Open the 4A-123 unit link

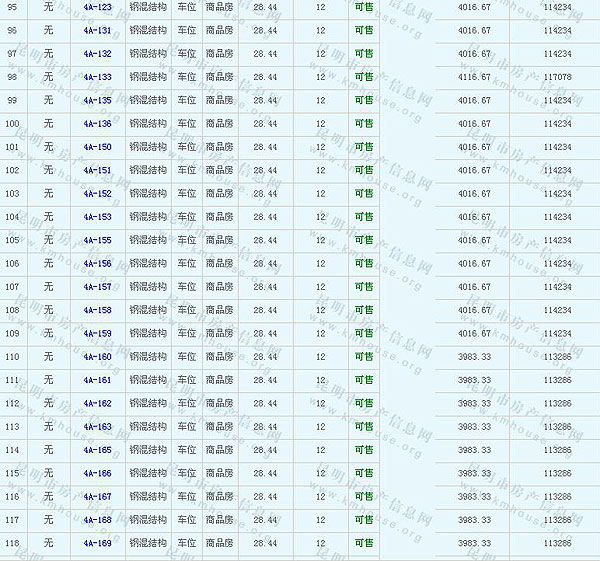click(97, 7)
